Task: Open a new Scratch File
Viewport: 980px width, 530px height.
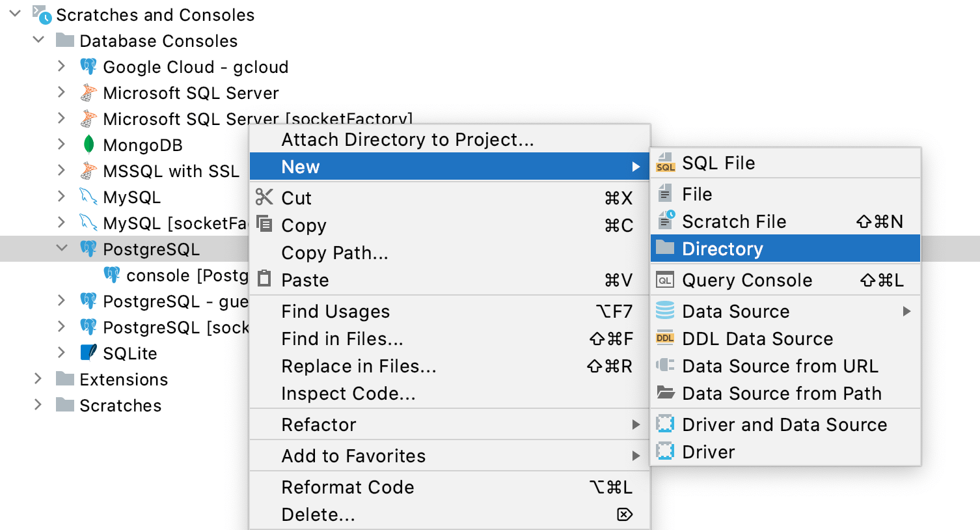Action: point(734,221)
